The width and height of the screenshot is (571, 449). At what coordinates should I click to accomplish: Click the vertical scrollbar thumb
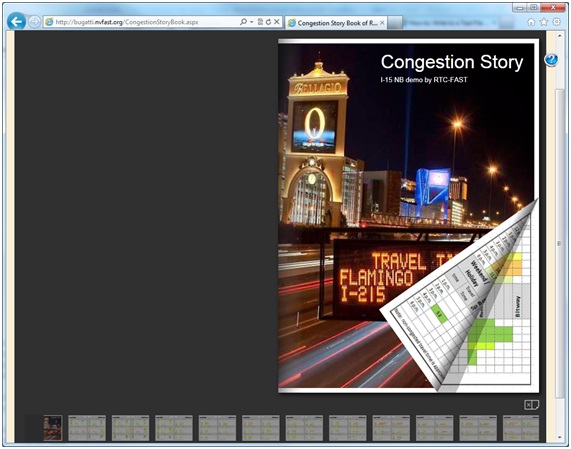point(560,243)
